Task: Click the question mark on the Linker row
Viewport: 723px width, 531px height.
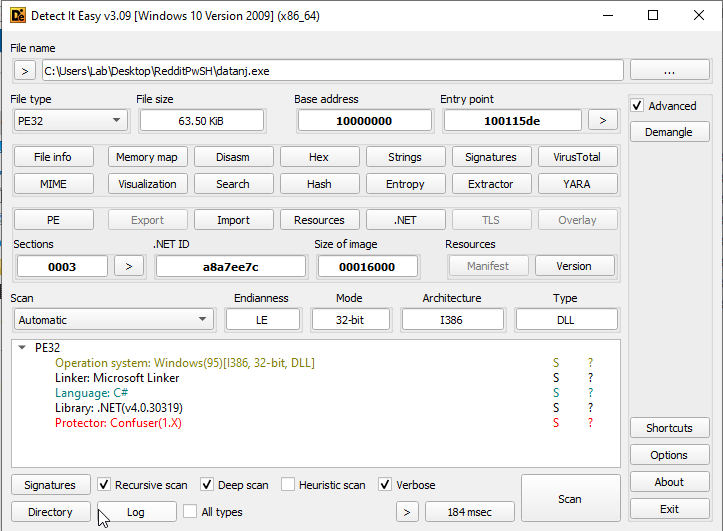Action: [x=590, y=378]
